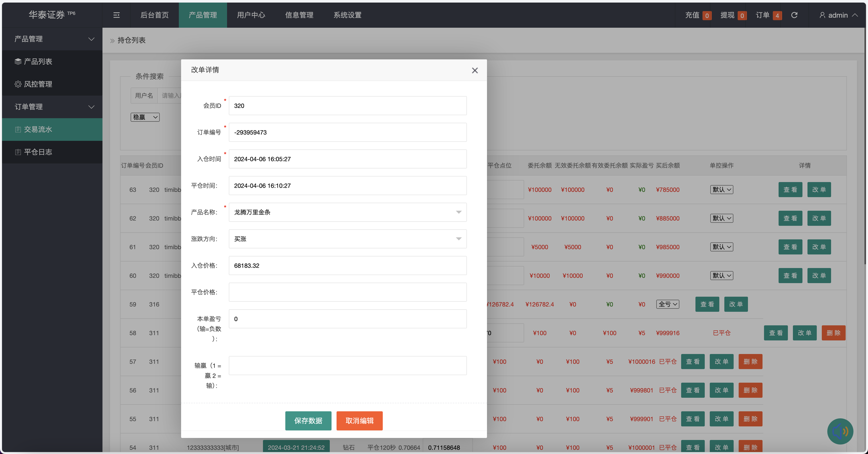Click the 保存数据 button
This screenshot has width=868, height=454.
pyautogui.click(x=308, y=421)
